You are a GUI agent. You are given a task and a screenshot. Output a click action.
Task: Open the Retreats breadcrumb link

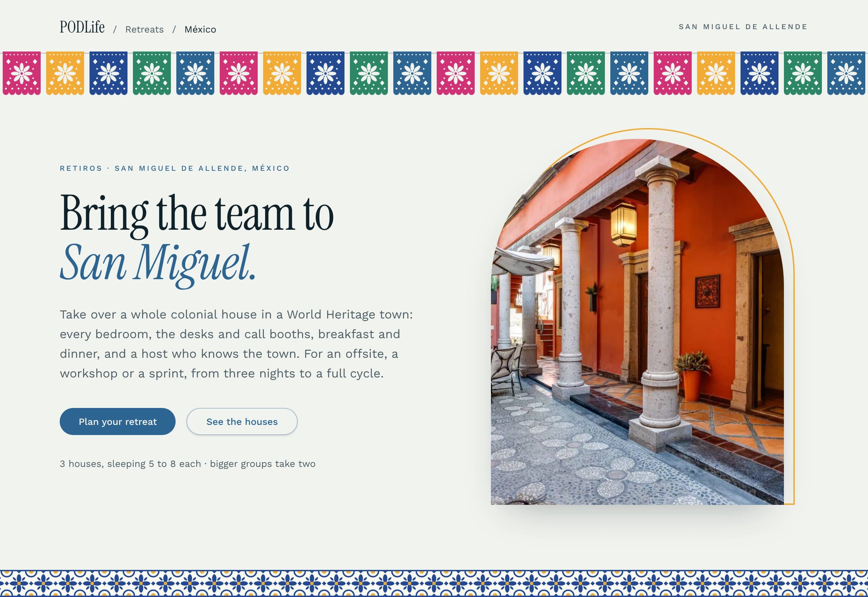[x=144, y=29]
